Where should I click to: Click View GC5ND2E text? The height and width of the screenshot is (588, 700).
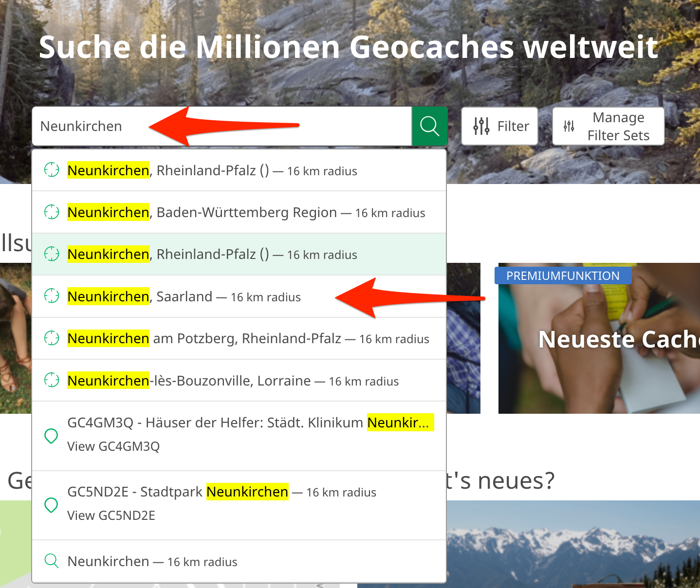(111, 515)
